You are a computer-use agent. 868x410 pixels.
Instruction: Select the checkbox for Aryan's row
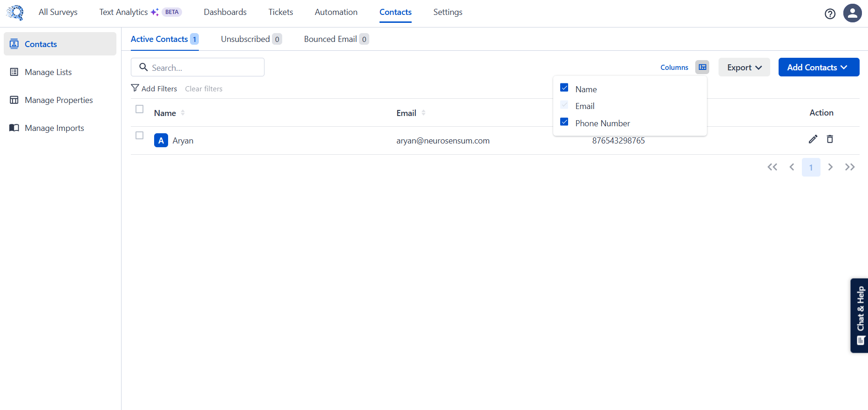[x=139, y=136]
